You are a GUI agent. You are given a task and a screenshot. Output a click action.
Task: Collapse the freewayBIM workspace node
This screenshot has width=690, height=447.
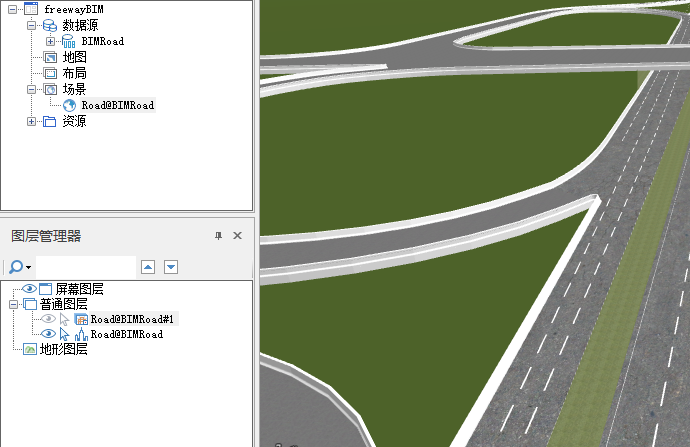(x=12, y=9)
